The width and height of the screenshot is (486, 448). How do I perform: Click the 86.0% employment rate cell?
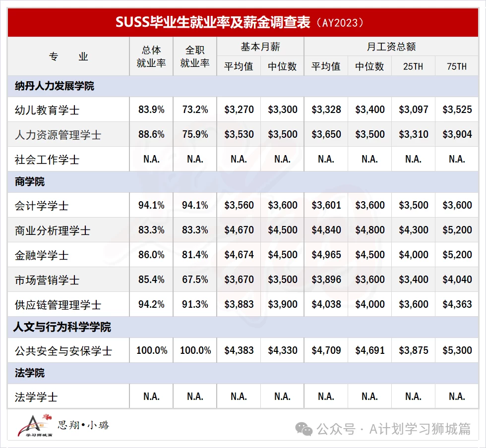151,255
